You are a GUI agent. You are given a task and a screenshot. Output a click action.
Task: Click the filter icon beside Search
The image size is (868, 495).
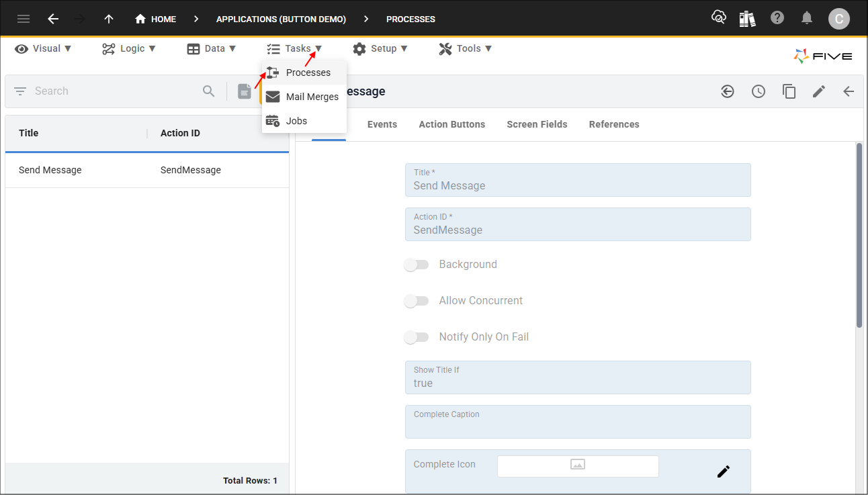coord(20,91)
